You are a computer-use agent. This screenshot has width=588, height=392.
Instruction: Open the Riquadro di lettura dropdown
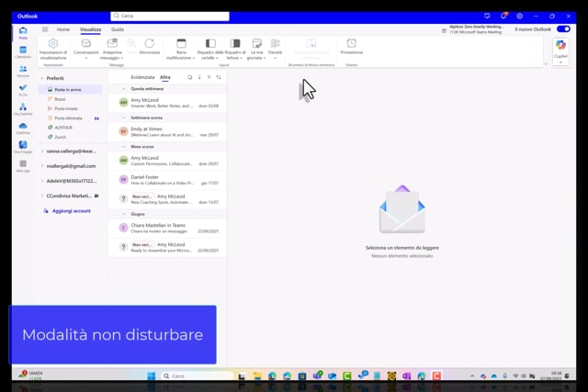pyautogui.click(x=235, y=49)
